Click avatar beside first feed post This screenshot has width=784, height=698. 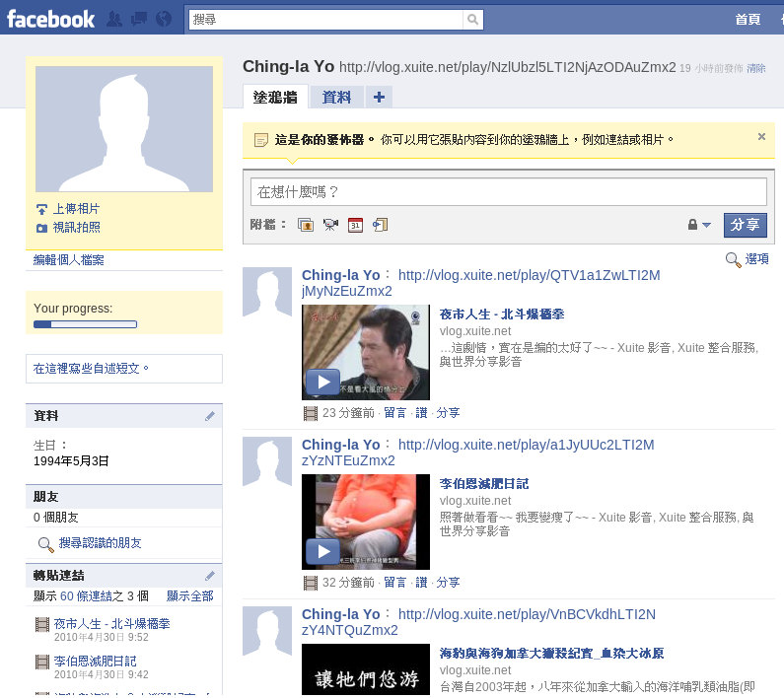pos(267,292)
